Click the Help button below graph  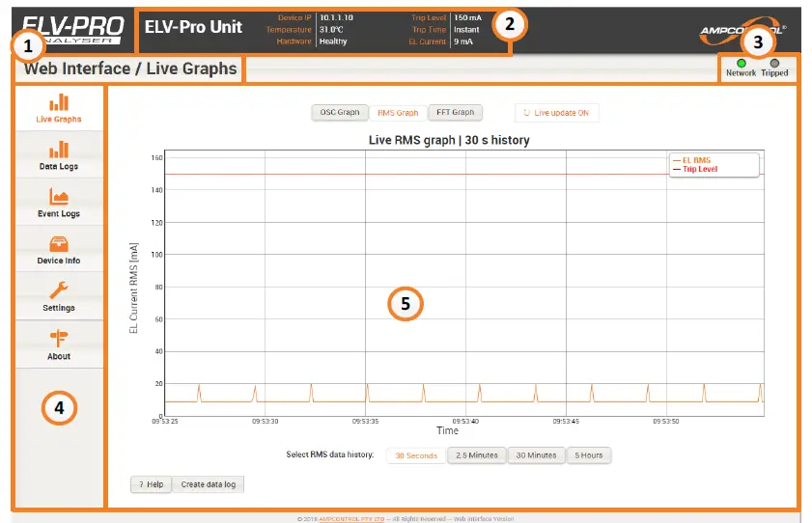click(x=152, y=484)
